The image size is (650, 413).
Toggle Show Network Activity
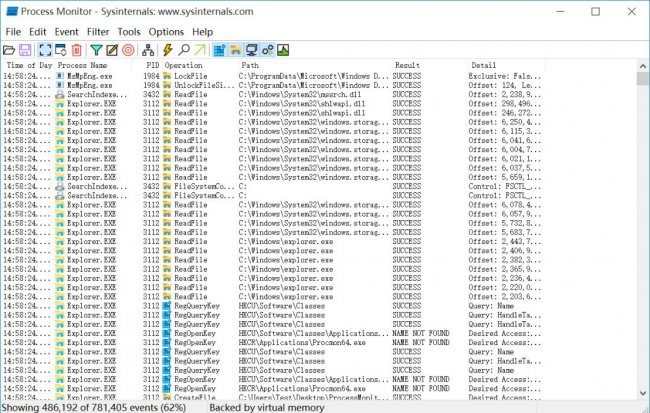point(251,50)
